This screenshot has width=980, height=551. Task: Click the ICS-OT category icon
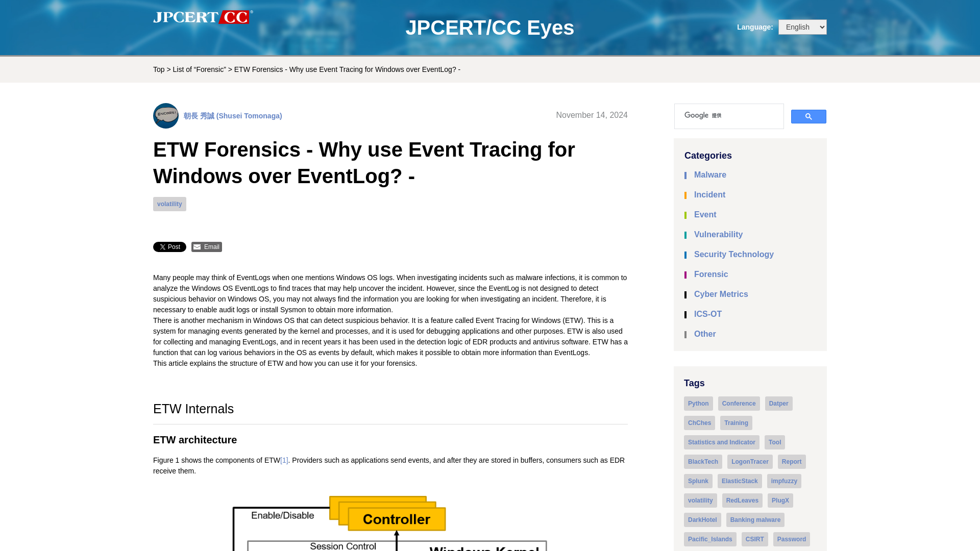click(687, 314)
